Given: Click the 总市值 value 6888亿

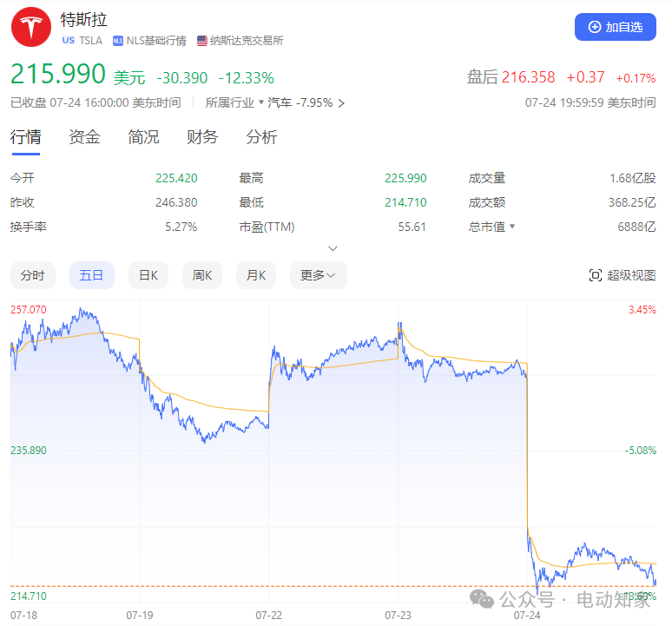Looking at the screenshot, I should tap(636, 227).
